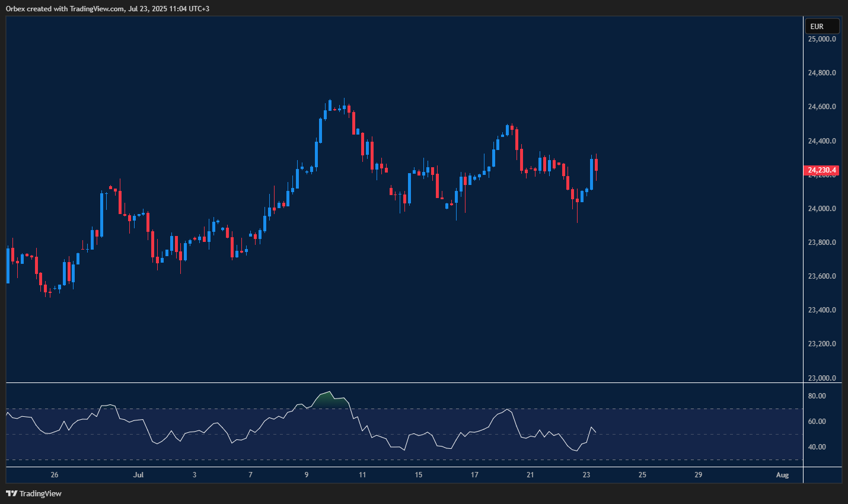Image resolution: width=848 pixels, height=504 pixels.
Task: Open the Jul label on the time axis
Action: coord(139,475)
